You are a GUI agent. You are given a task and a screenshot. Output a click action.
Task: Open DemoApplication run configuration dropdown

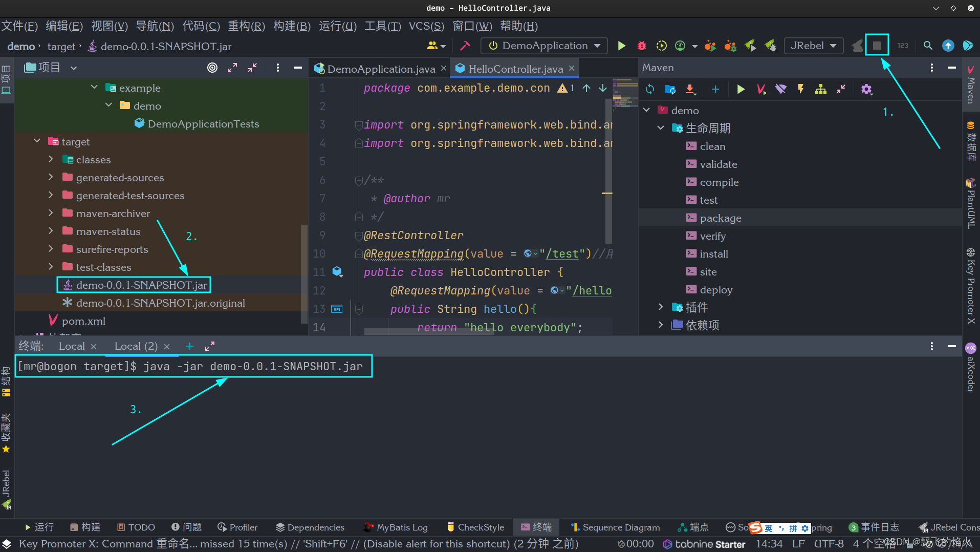pos(544,46)
